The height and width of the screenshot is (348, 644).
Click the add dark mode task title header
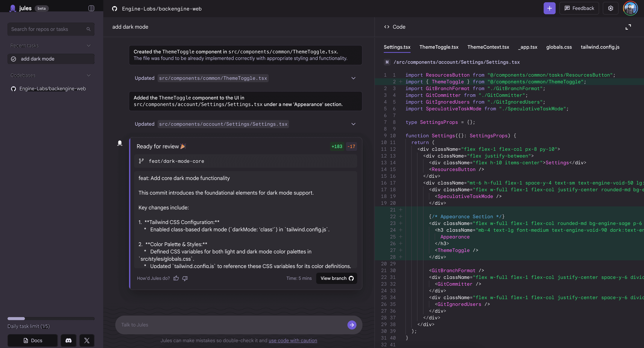(x=130, y=27)
